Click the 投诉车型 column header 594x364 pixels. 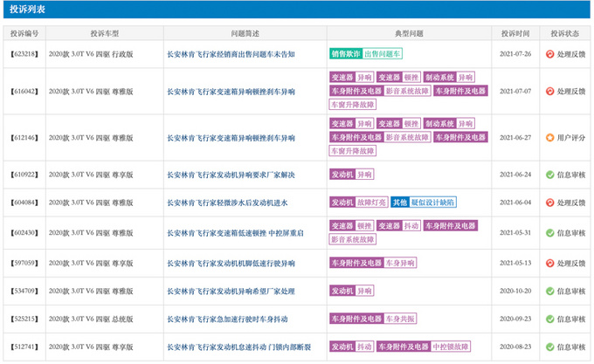click(x=105, y=33)
